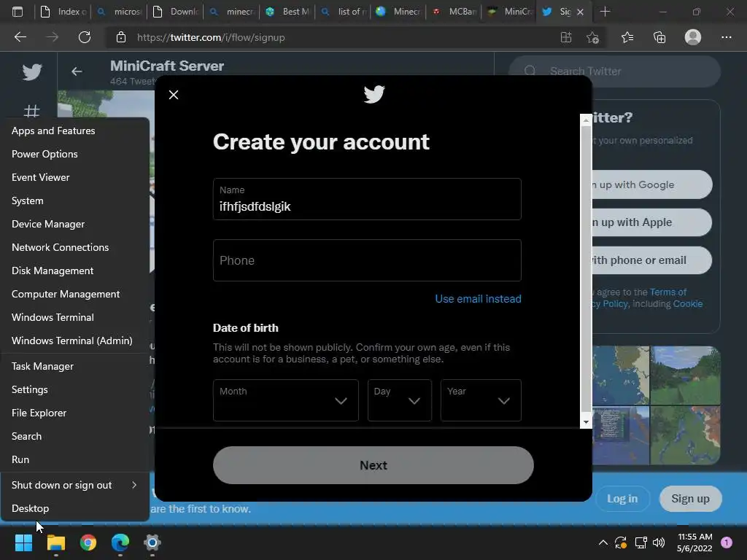Click the bottom Sign up button
Image resolution: width=747 pixels, height=560 pixels.
[690, 499]
